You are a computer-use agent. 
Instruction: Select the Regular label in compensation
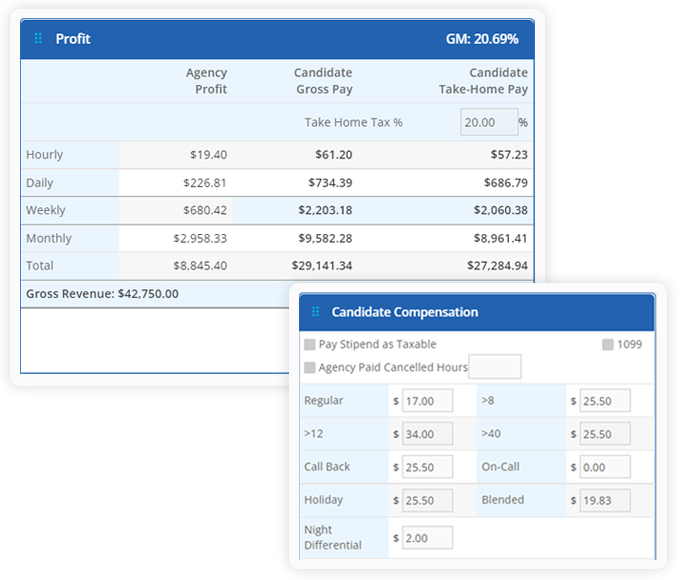[x=324, y=400]
